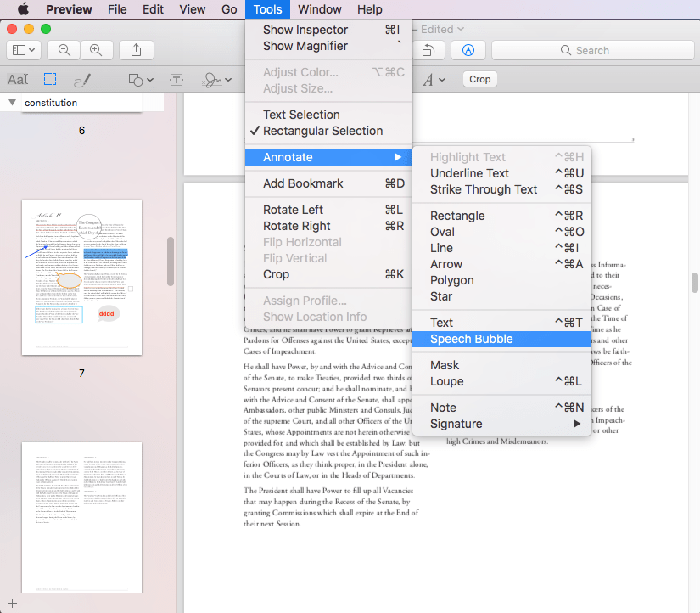700x613 pixels.
Task: Select the Text Selection tool icon
Action: click(18, 79)
